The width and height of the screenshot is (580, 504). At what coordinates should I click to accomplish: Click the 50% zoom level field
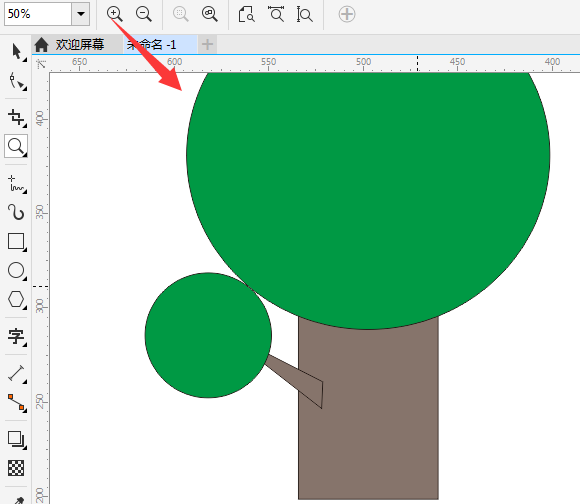tap(38, 14)
